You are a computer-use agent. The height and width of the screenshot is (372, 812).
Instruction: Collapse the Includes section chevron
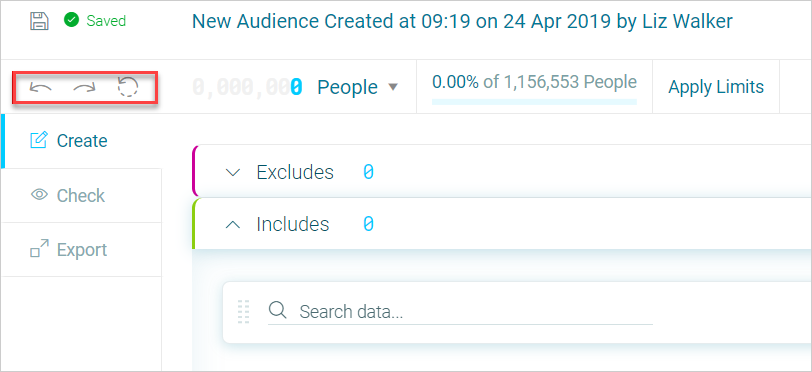point(234,224)
